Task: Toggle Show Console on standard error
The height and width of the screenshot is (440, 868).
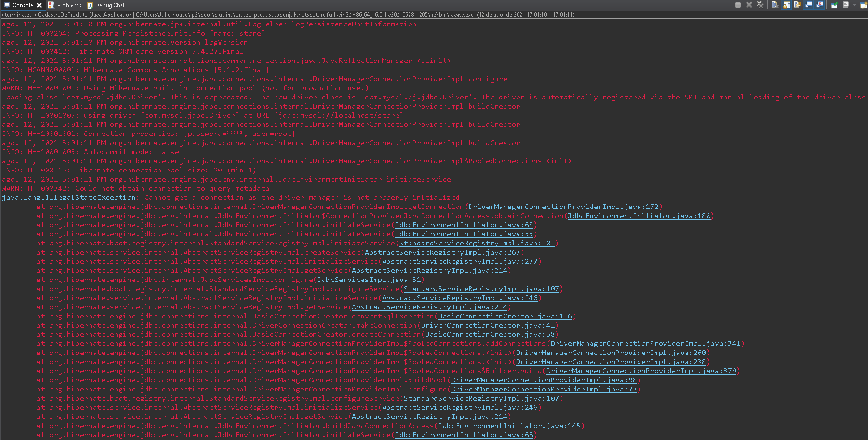Action: point(820,5)
